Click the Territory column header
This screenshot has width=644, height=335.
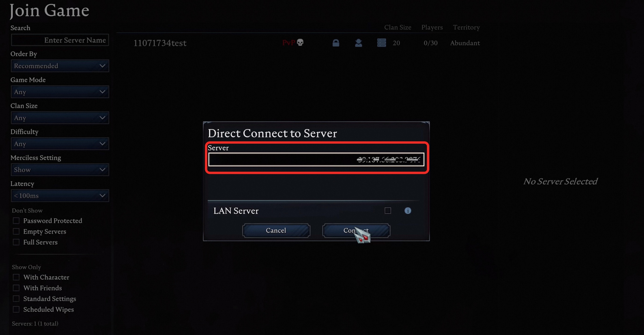466,27
